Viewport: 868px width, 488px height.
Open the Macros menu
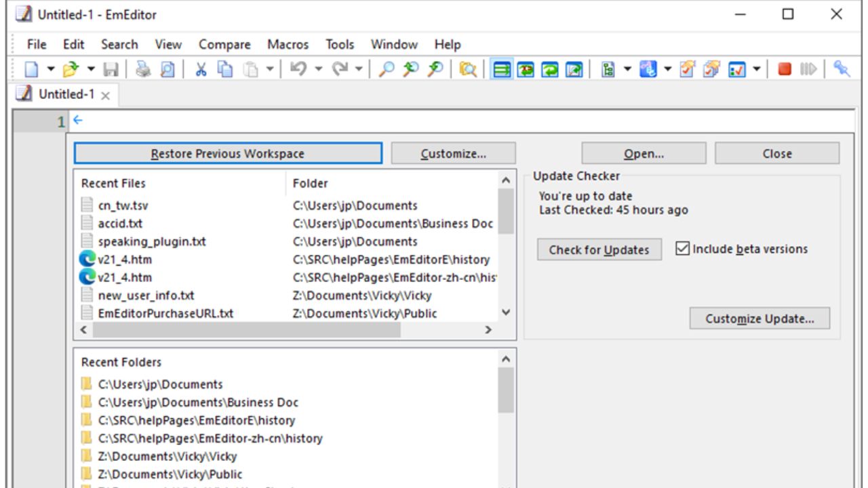point(288,44)
